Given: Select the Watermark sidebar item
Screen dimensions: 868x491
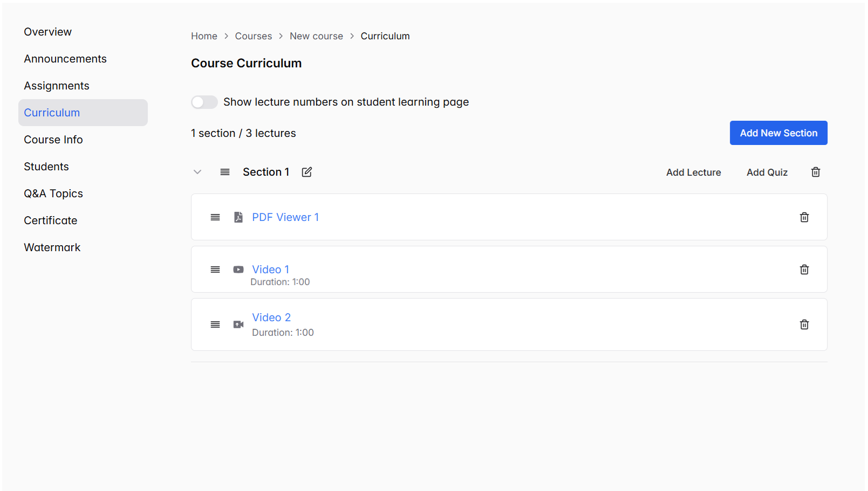Looking at the screenshot, I should [52, 247].
